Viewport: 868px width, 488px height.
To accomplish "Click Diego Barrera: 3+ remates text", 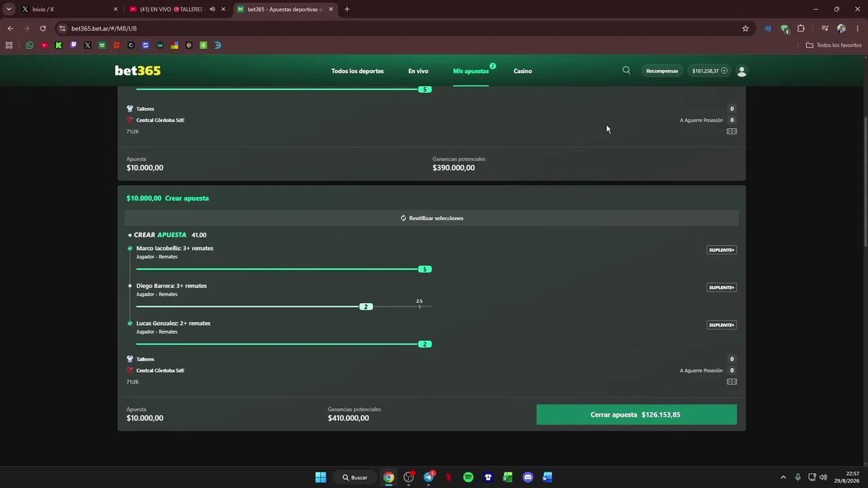I will [172, 286].
